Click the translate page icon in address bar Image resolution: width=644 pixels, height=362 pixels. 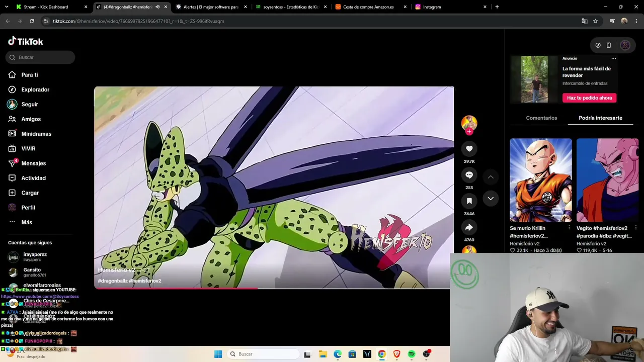click(584, 21)
